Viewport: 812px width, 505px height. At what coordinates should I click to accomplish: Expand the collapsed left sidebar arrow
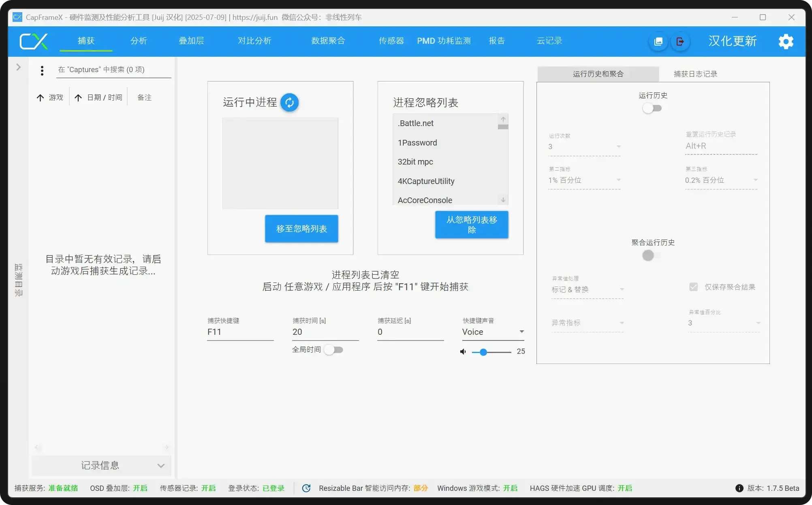point(18,67)
